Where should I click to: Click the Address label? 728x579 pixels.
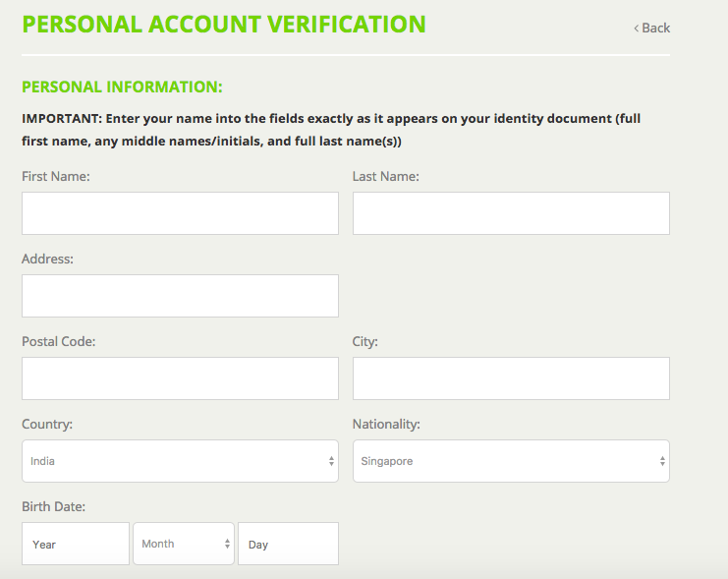[47, 259]
